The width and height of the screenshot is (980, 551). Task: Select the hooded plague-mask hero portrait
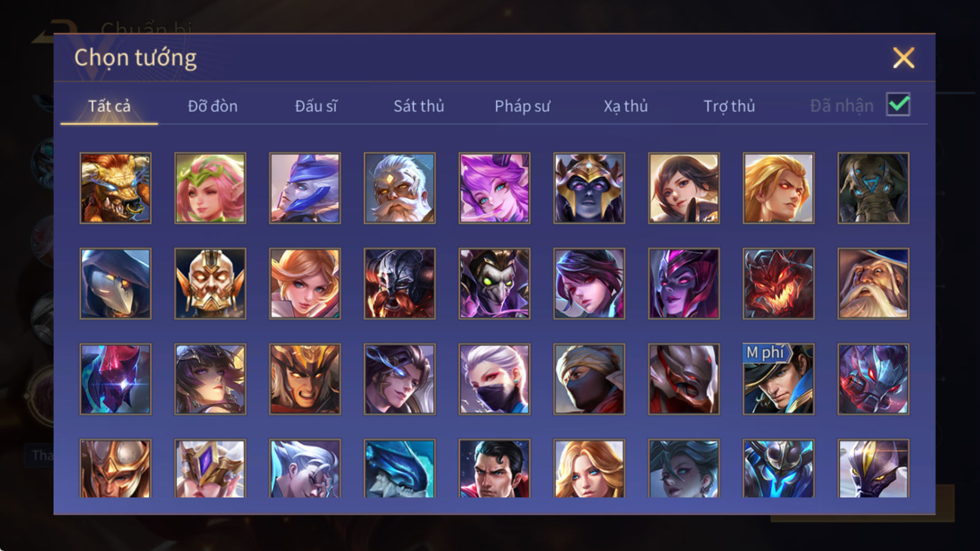pos(115,283)
